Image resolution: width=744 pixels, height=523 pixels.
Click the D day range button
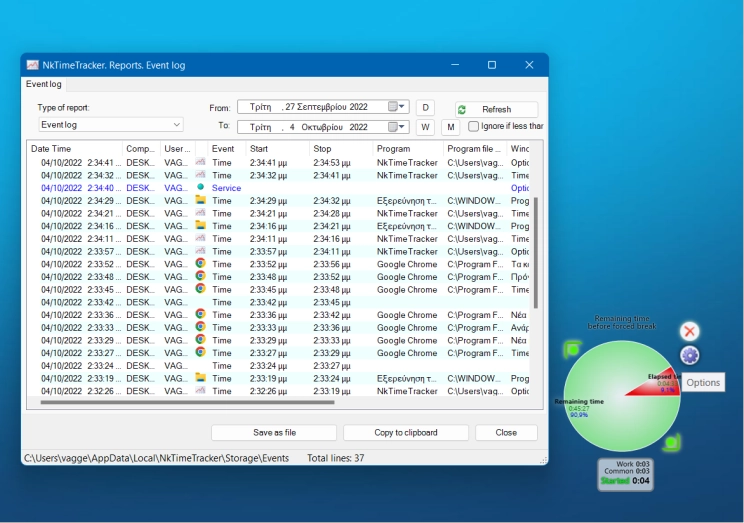click(425, 107)
